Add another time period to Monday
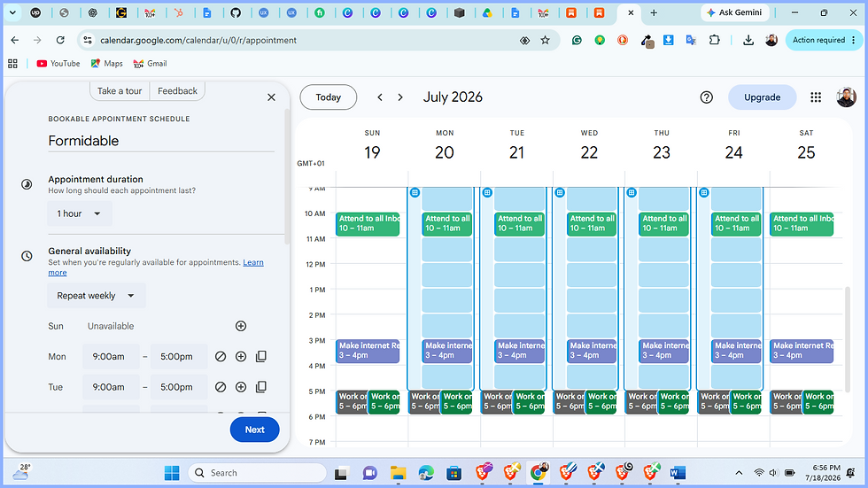This screenshot has width=868, height=488. (x=241, y=356)
